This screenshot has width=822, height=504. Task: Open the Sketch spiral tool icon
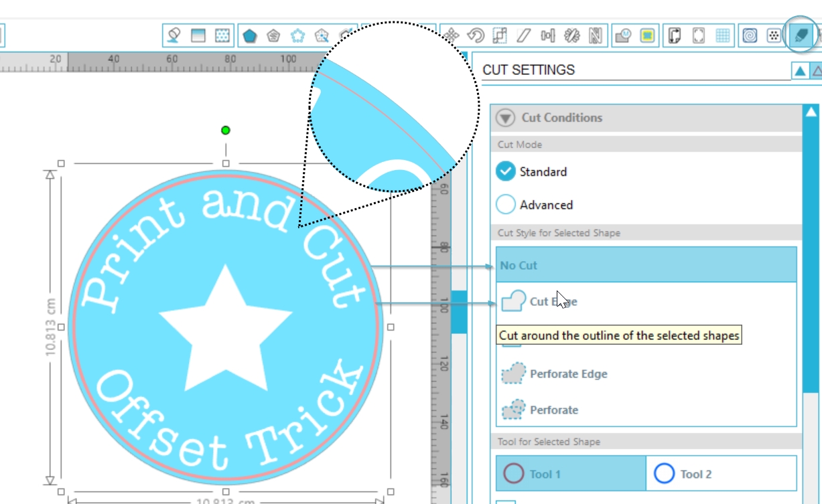point(750,35)
